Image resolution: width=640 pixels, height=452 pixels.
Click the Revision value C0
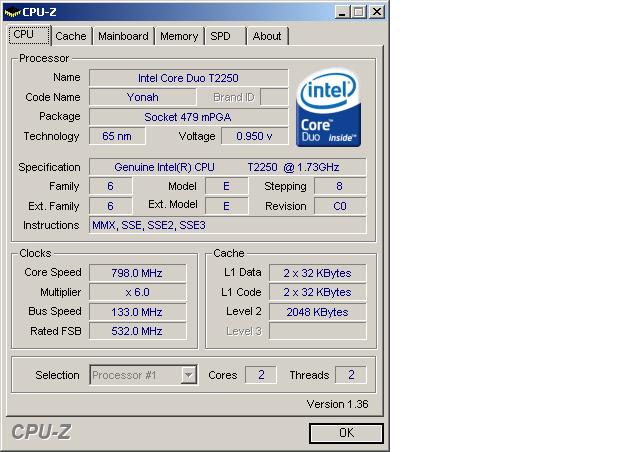pyautogui.click(x=340, y=206)
